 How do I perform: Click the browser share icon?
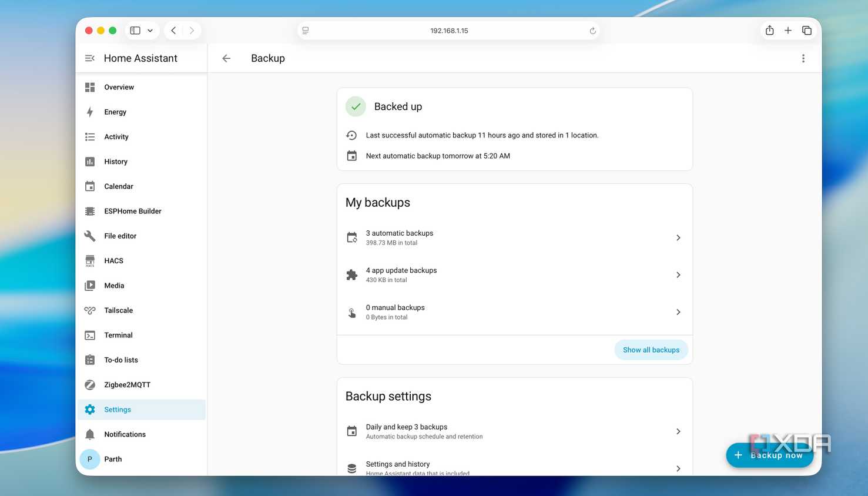[x=769, y=30]
